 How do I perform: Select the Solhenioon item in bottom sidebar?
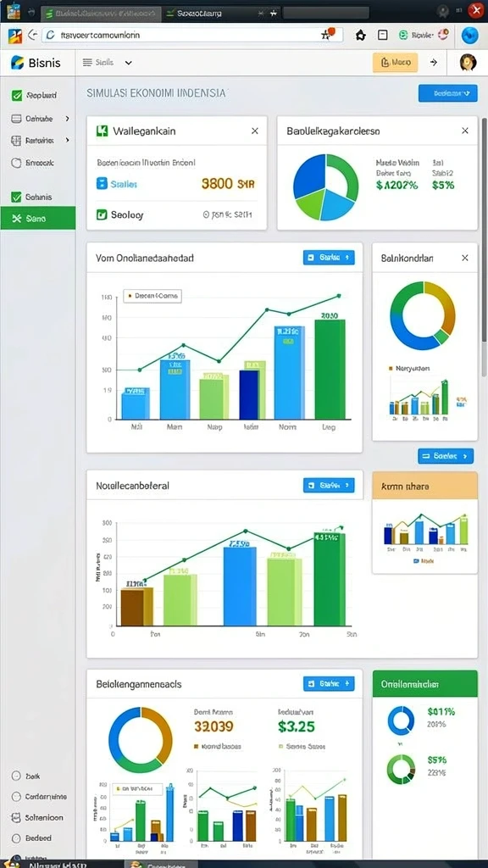click(x=37, y=817)
